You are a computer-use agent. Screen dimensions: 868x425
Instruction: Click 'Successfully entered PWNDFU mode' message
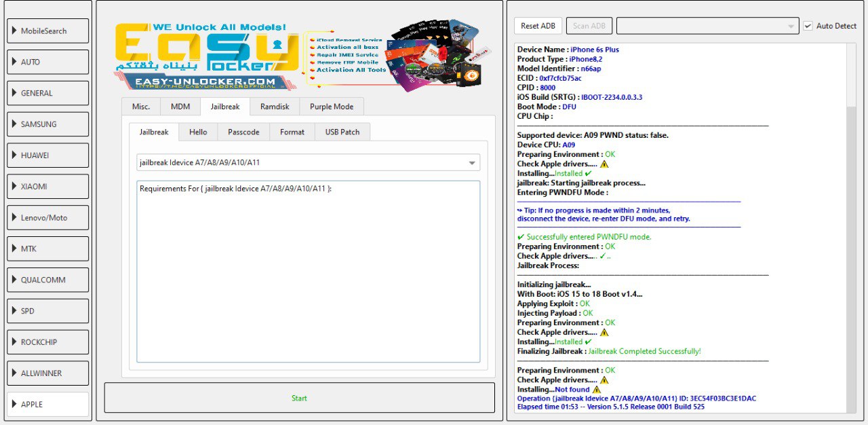(585, 237)
